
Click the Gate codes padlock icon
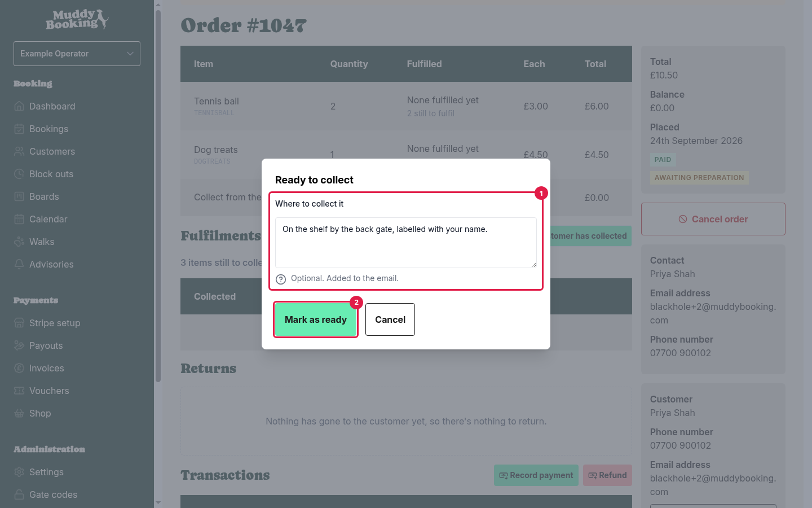[19, 494]
